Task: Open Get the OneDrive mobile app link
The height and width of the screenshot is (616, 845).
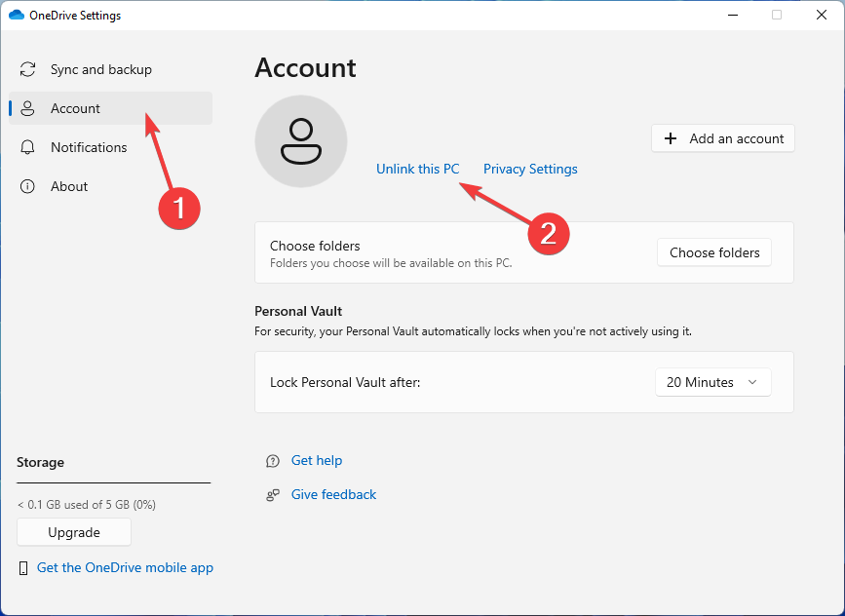Action: coord(125,567)
